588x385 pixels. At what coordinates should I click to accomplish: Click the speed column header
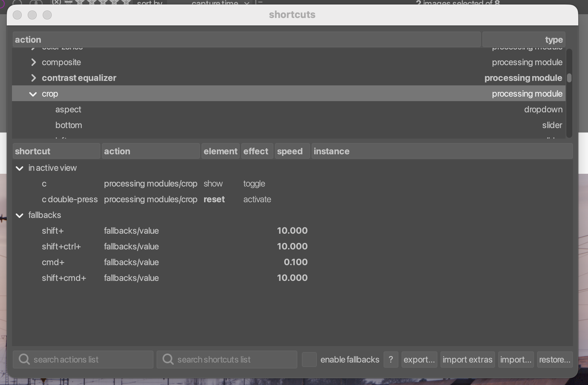[292, 151]
